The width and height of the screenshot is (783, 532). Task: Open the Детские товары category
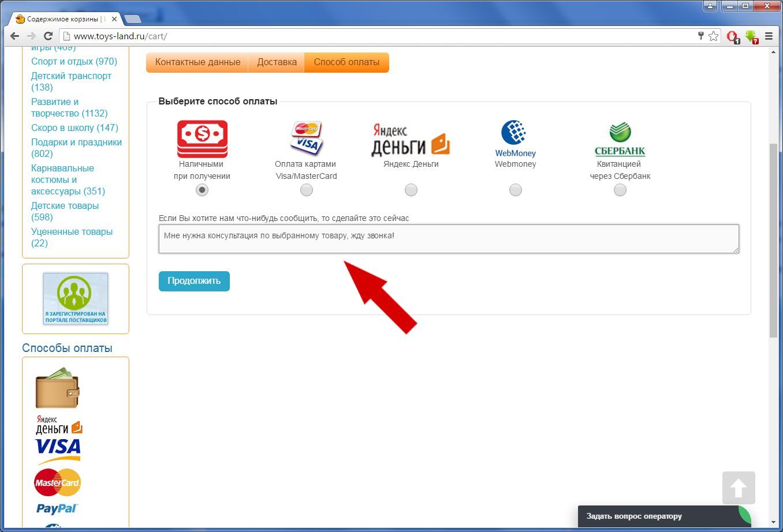[65, 211]
